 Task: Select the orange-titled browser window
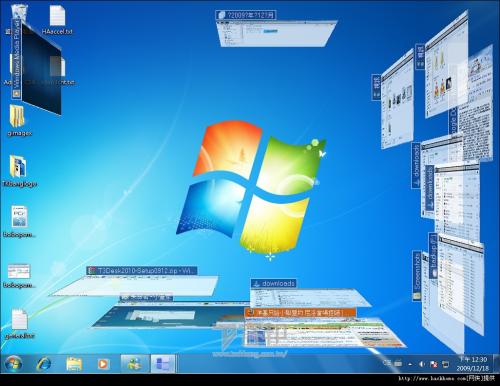[300, 313]
